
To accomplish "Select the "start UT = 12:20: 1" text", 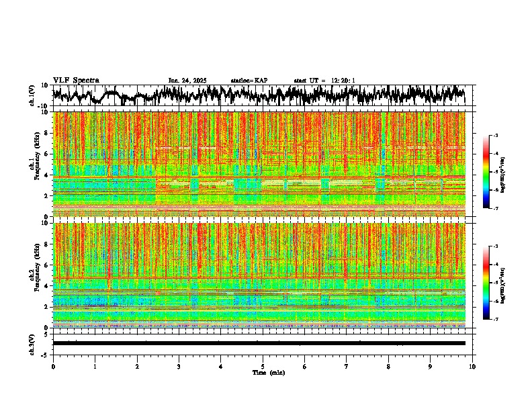I will pyautogui.click(x=324, y=81).
